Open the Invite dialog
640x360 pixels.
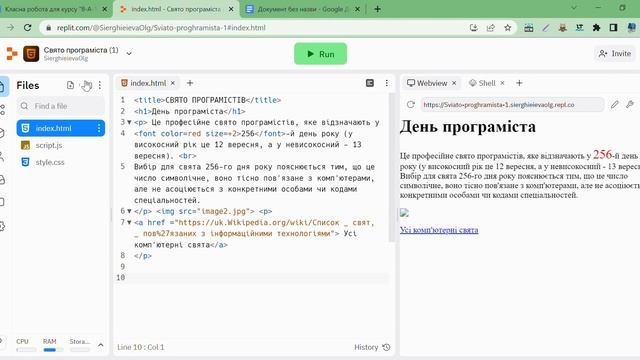coord(615,53)
